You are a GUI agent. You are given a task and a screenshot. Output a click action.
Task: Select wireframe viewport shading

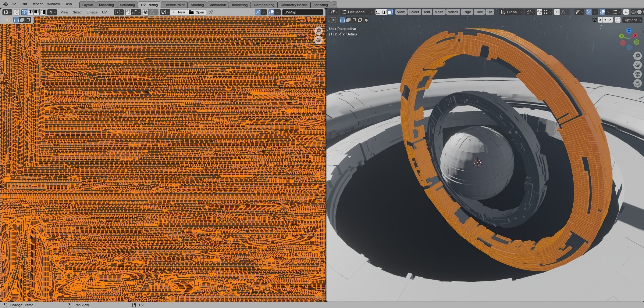click(x=633, y=12)
